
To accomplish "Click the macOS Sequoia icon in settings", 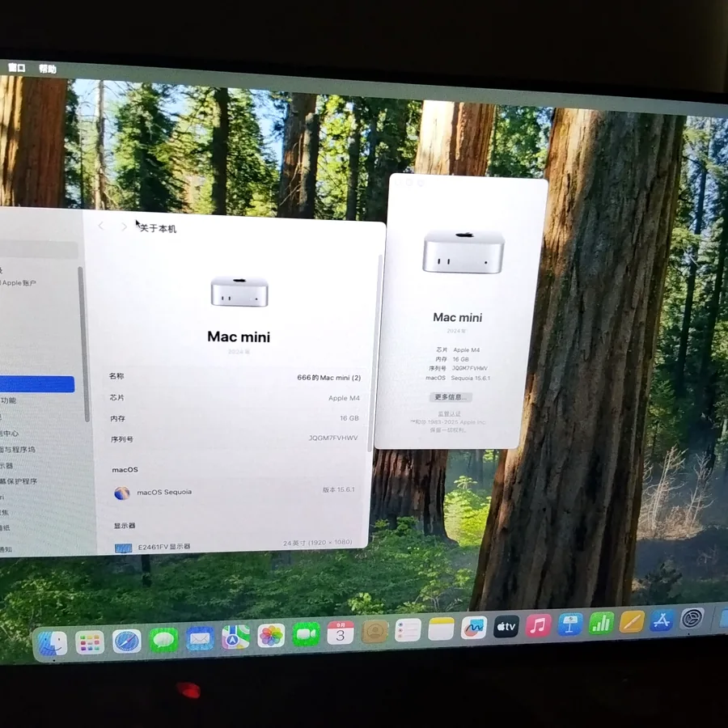I will coord(121,493).
